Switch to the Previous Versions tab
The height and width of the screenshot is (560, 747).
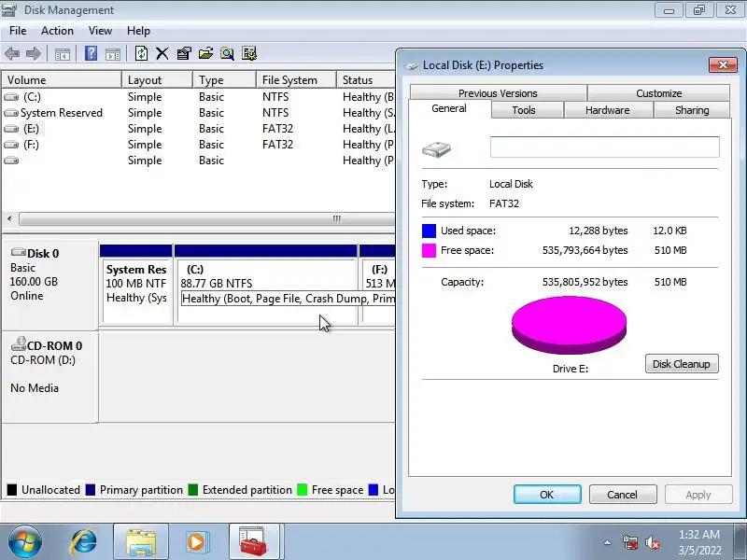pos(498,92)
